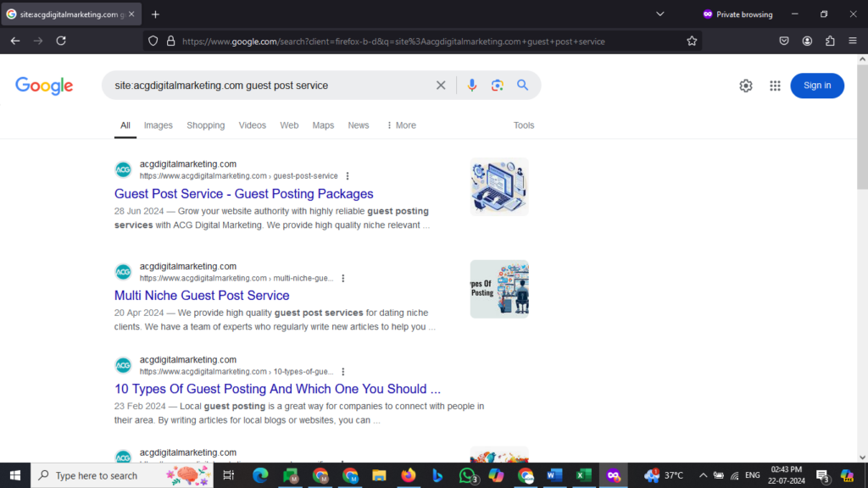Open a new browser tab

pos(156,14)
